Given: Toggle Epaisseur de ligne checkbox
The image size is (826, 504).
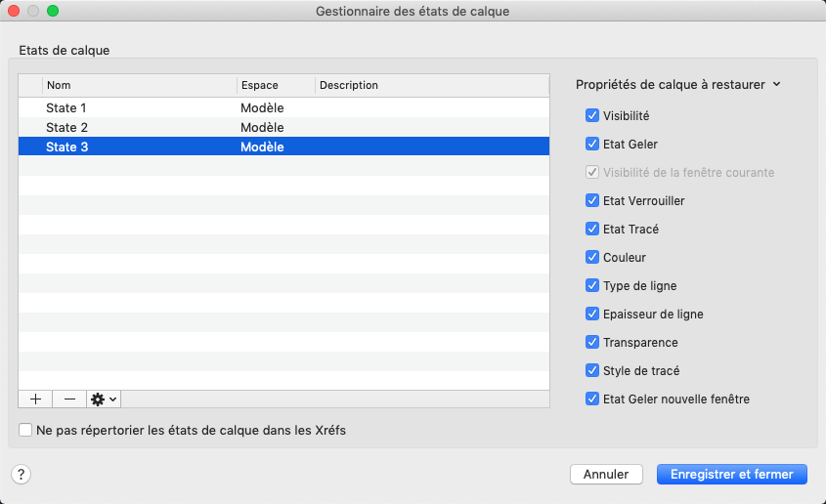Looking at the screenshot, I should tap(592, 314).
